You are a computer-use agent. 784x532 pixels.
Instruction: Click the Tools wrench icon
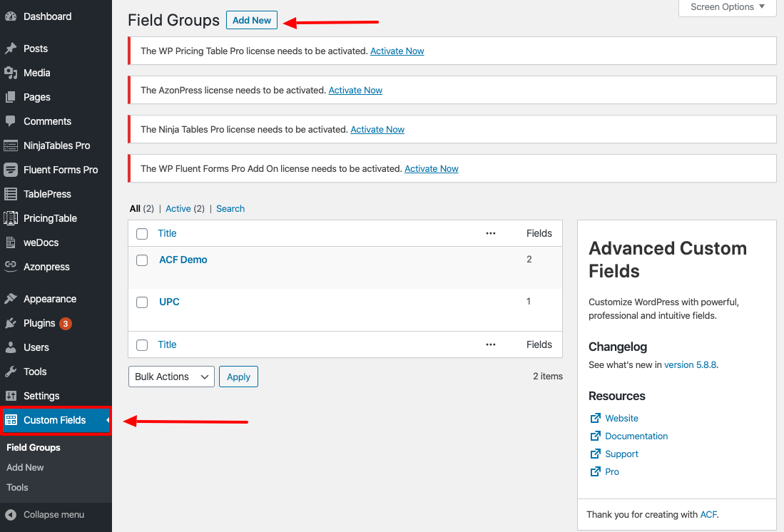pos(11,372)
